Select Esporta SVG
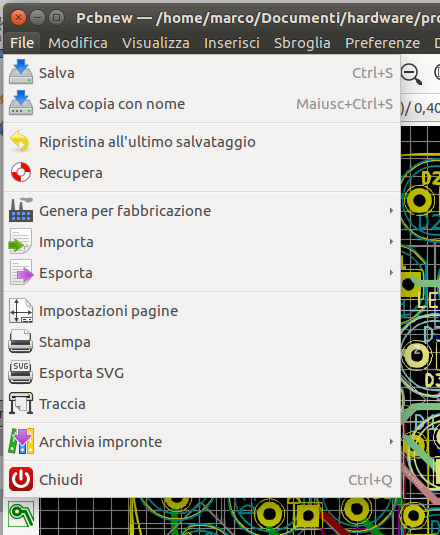 (202, 373)
